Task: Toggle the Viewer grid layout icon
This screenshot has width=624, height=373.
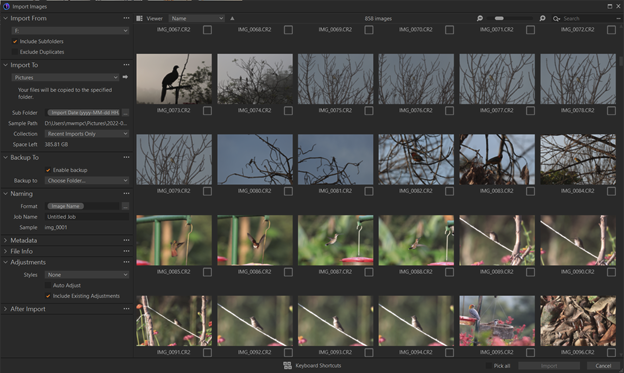Action: (139, 18)
